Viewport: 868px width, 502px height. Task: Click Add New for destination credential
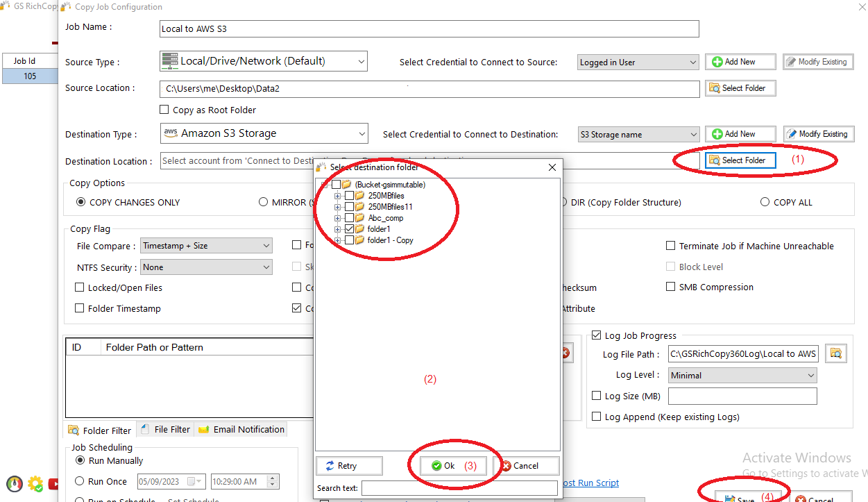[x=740, y=134]
